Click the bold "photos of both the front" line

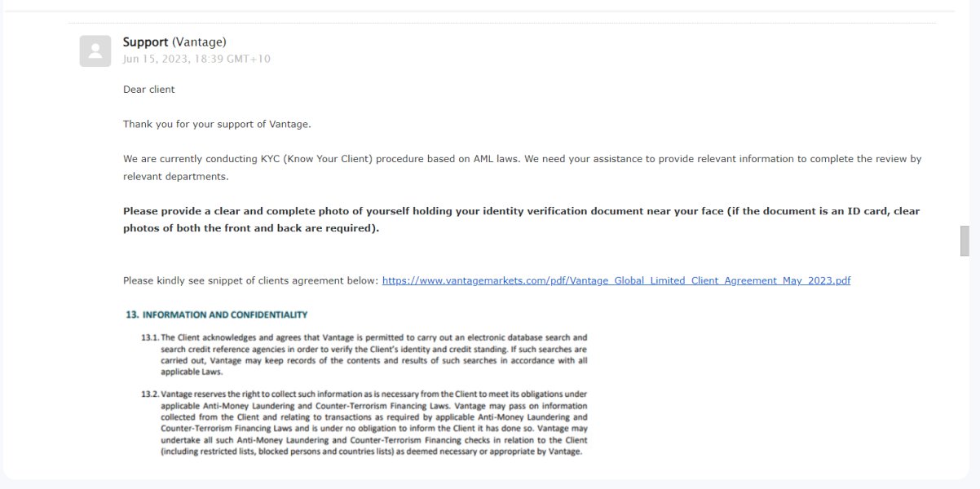click(251, 228)
